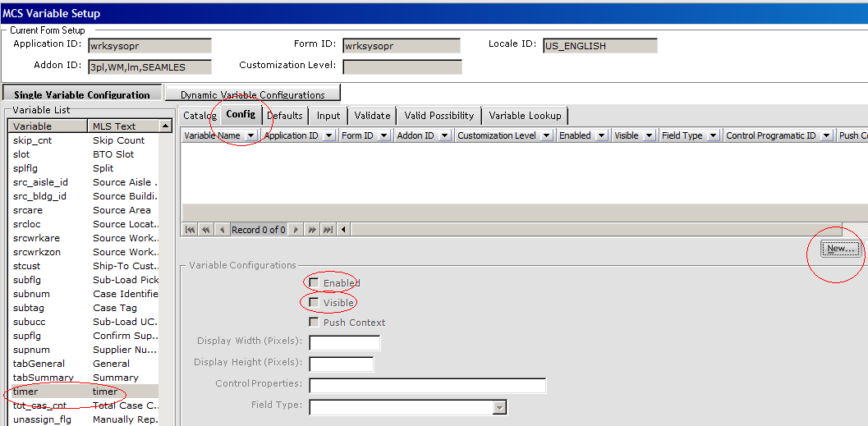Go to last record in navigator
Screen dimensions: 868x426
328,230
